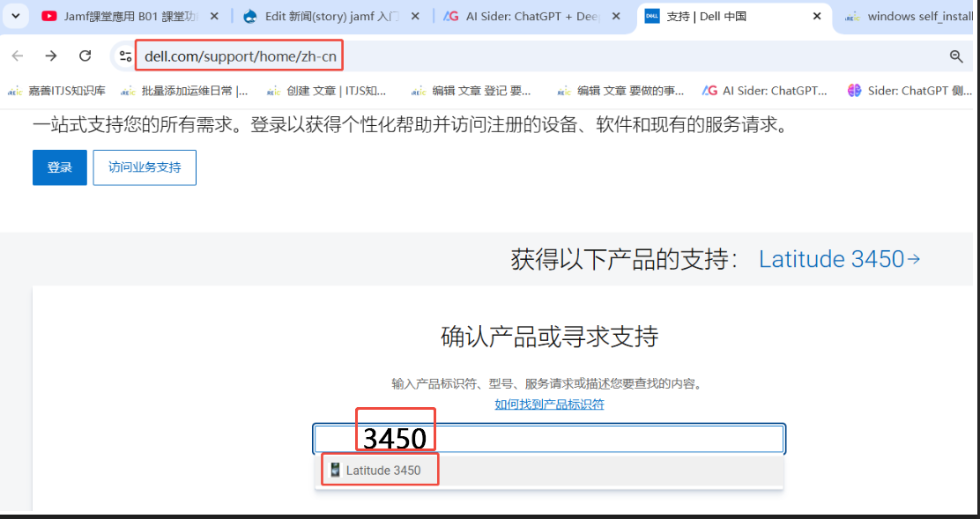Open the AI Sider: ChatGPT bookmark
The image size is (980, 519).
pos(765,91)
